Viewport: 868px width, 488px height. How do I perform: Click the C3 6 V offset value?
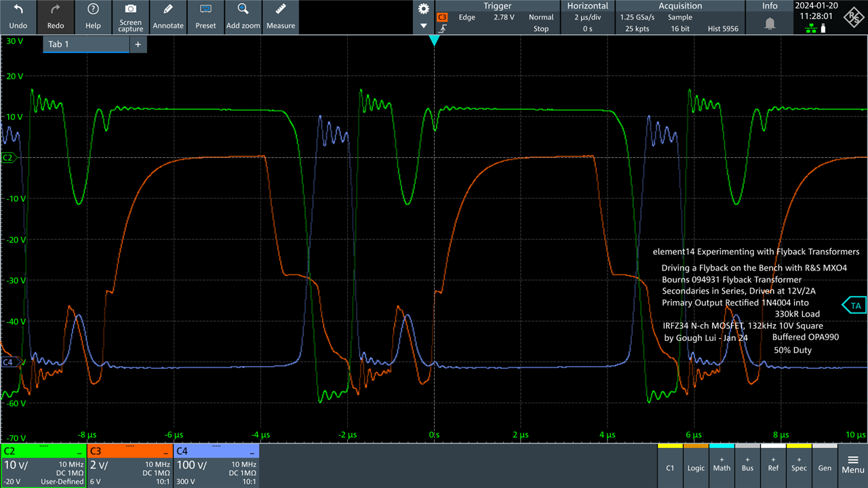pyautogui.click(x=96, y=482)
